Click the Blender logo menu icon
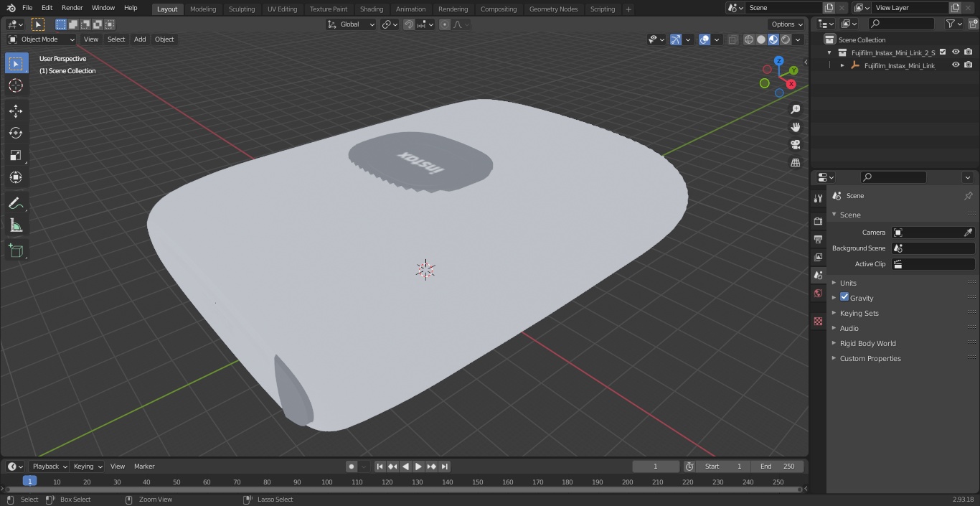The width and height of the screenshot is (980, 506). 11,8
